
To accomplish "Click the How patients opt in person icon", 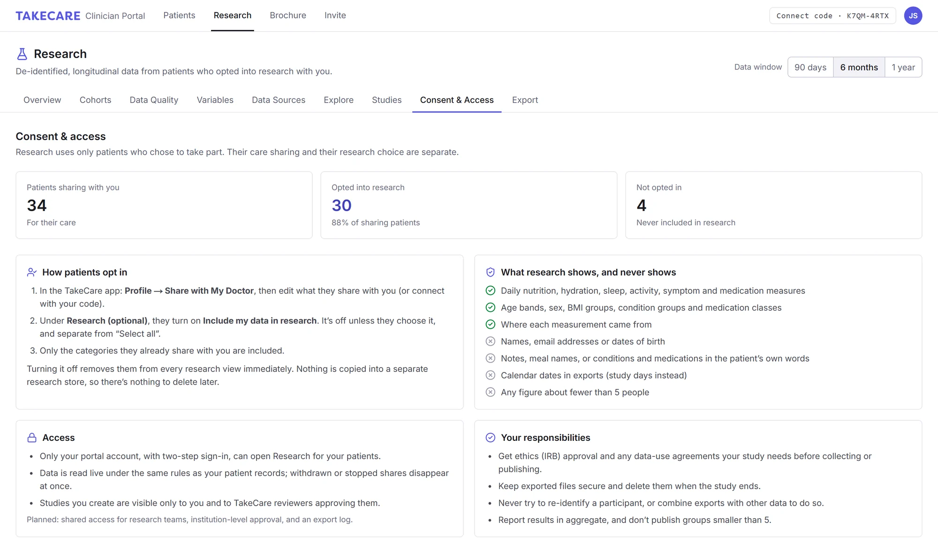I will [32, 272].
